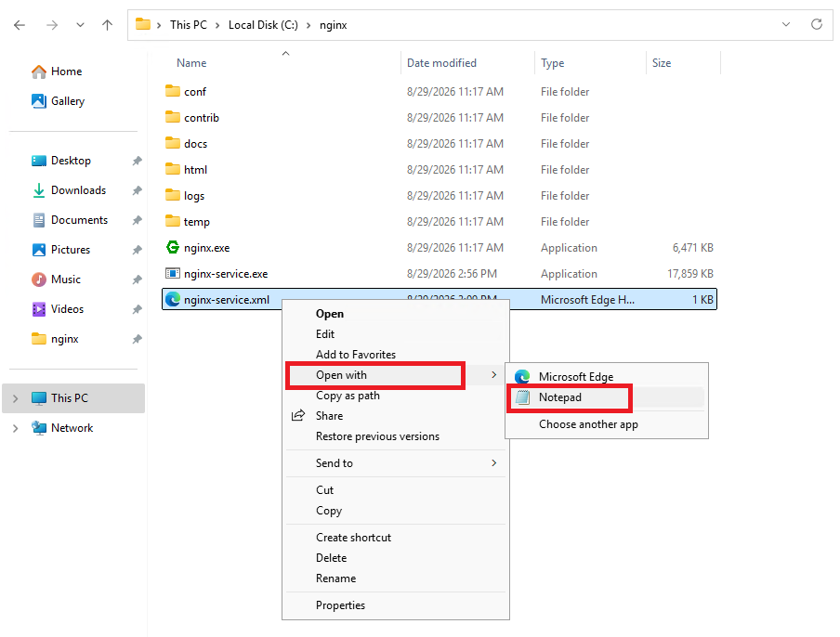The height and width of the screenshot is (637, 840).
Task: Open the Open with submenu
Action: pyautogui.click(x=396, y=375)
